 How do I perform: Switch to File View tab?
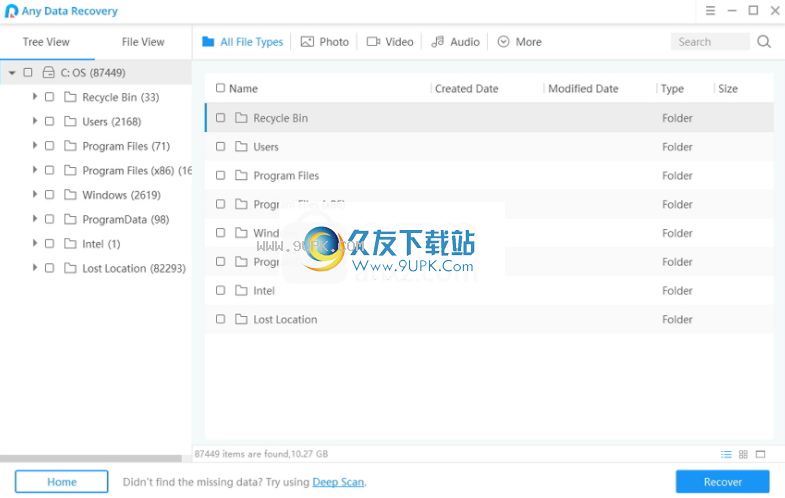[x=143, y=42]
